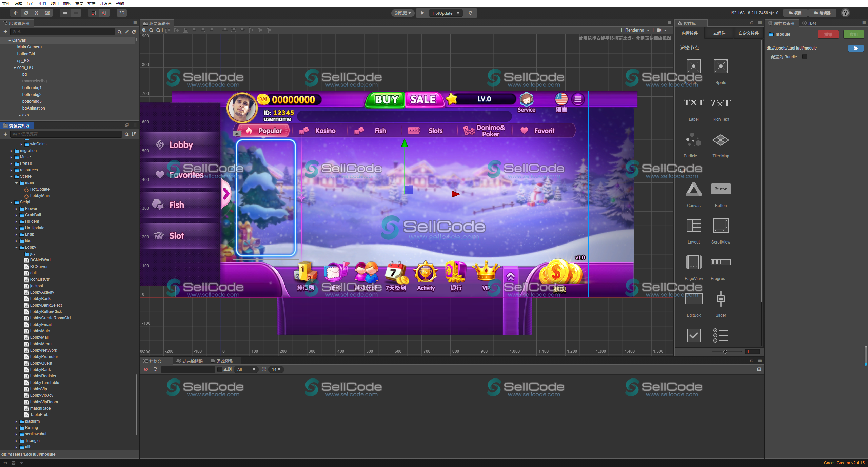The image size is (868, 467).
Task: Click the red 撤销 revert button
Action: click(x=828, y=34)
